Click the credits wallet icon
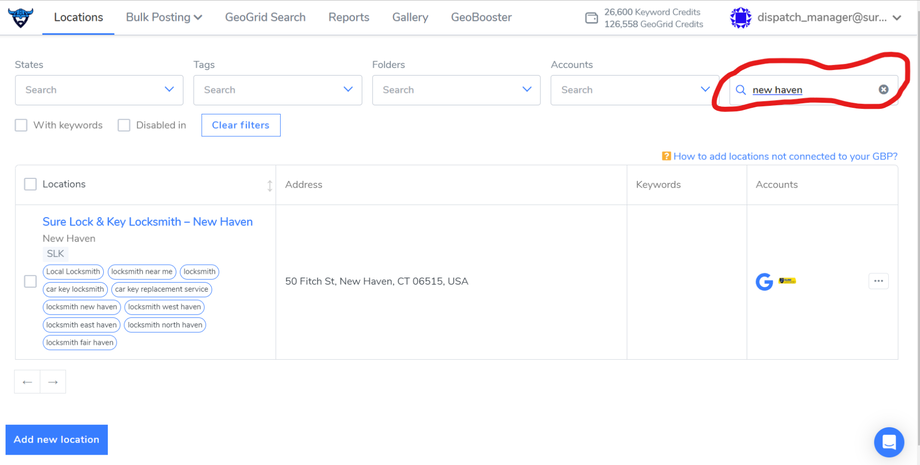Screen dimensions: 920x465 [591, 18]
